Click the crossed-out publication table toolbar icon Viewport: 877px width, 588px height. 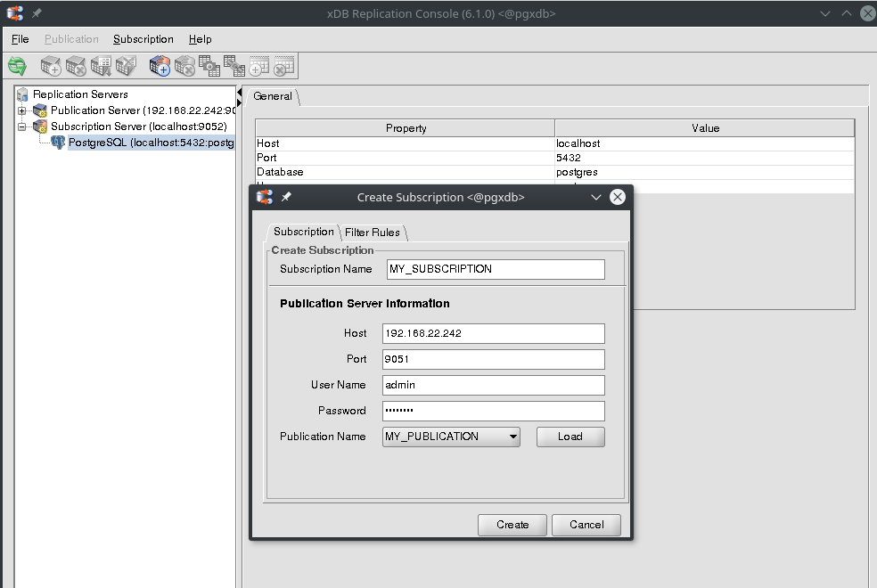coord(127,66)
